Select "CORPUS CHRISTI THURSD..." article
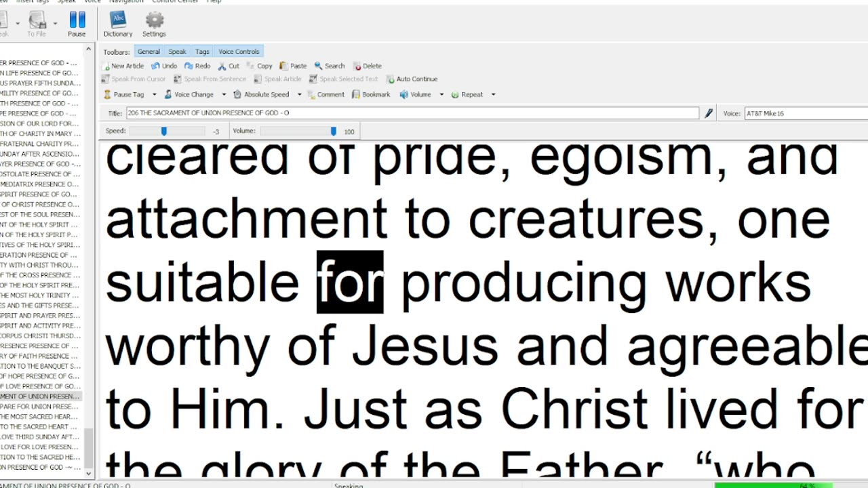The image size is (868, 488). pos(40,335)
